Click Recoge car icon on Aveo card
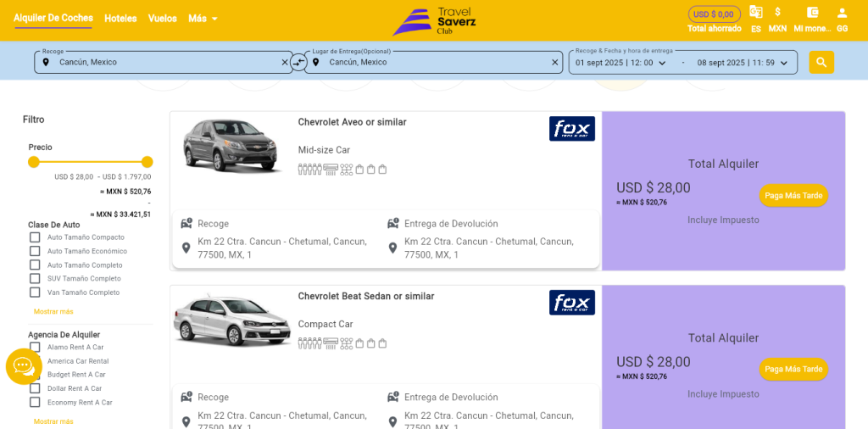This screenshot has height=429, width=868. pos(186,224)
